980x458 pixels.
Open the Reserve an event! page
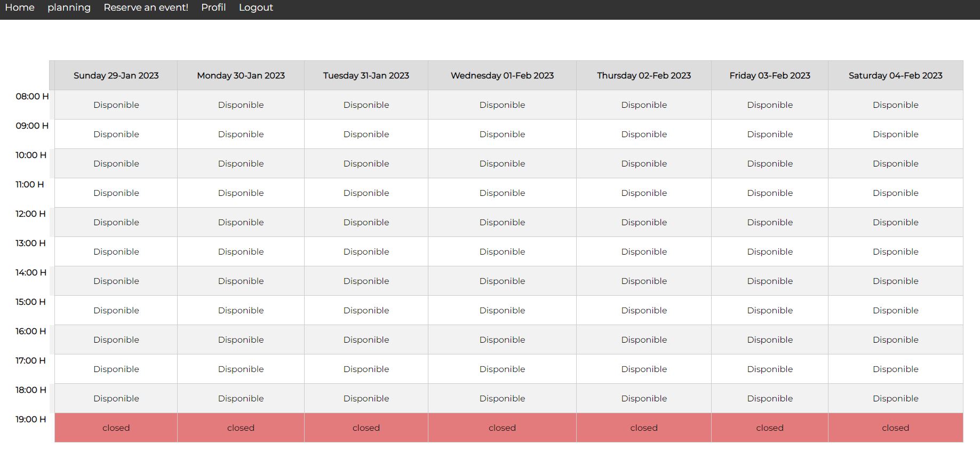pyautogui.click(x=146, y=7)
